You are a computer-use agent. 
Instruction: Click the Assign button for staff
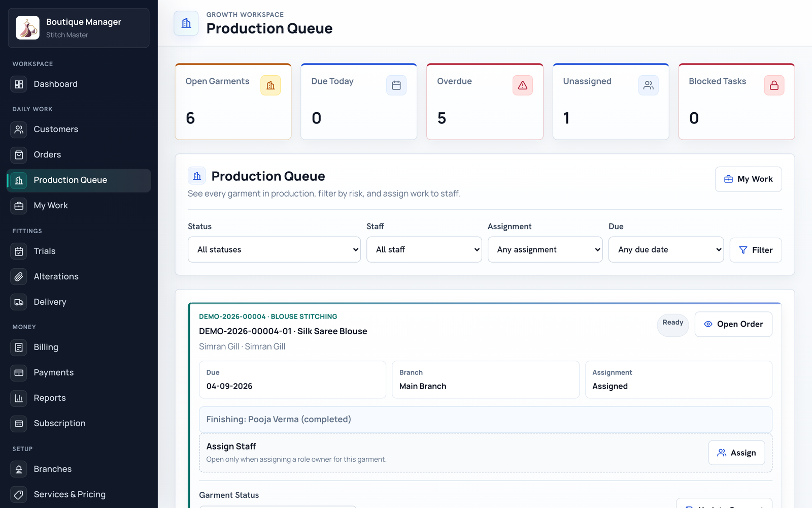click(x=736, y=453)
